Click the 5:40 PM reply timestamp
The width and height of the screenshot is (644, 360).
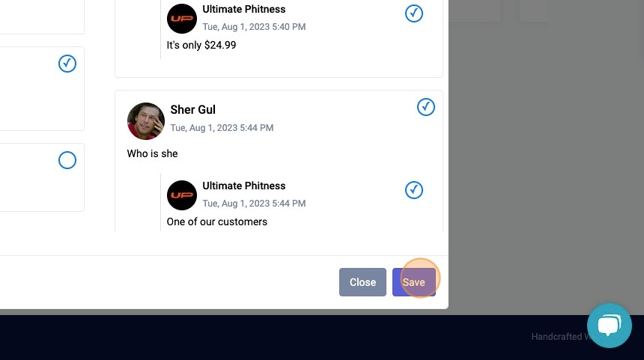click(254, 27)
